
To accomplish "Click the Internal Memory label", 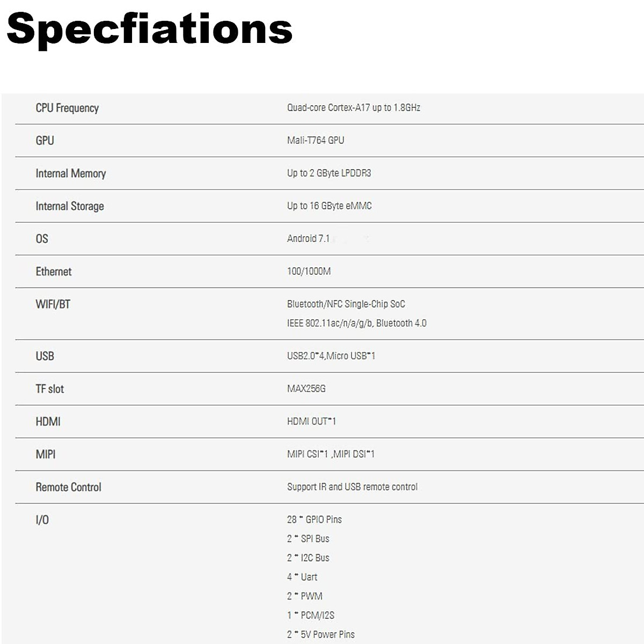I will (x=70, y=173).
